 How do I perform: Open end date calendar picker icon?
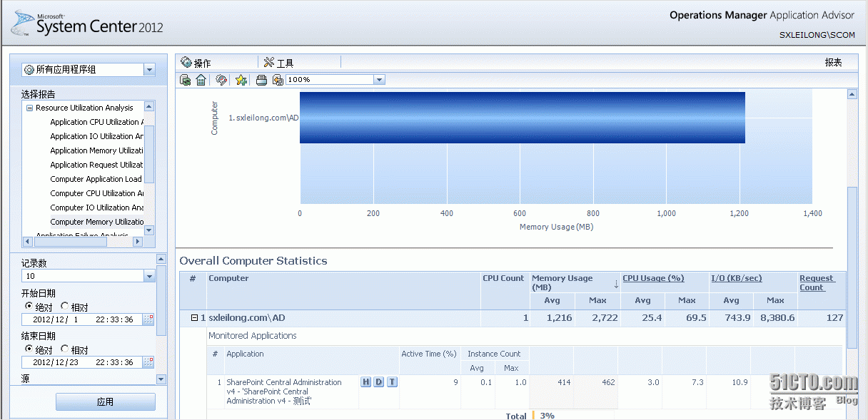(148, 362)
